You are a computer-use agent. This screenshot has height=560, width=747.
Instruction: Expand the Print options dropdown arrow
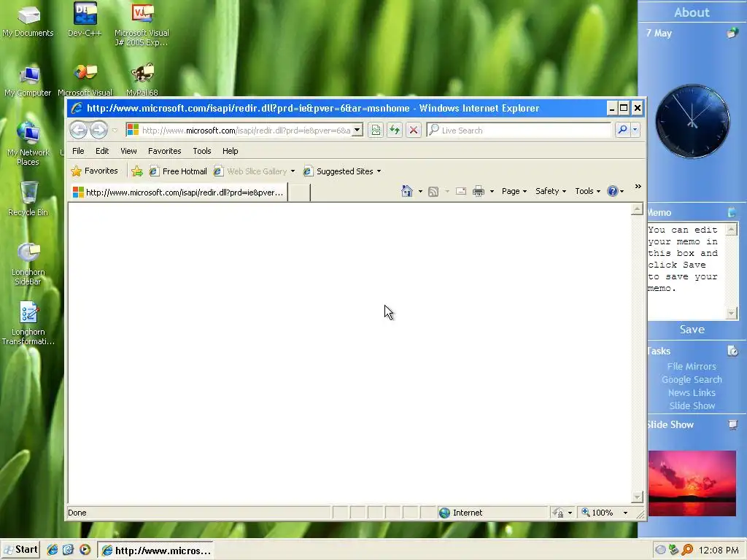tap(492, 192)
